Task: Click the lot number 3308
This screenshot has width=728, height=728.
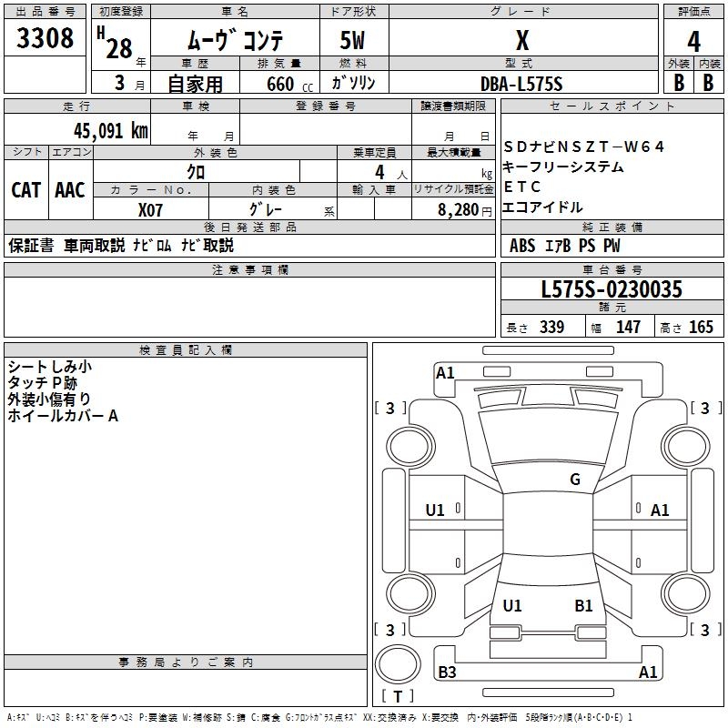Action: 45,38
